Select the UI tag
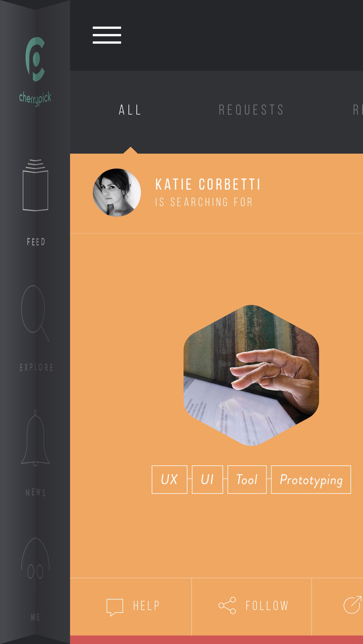 tap(208, 480)
